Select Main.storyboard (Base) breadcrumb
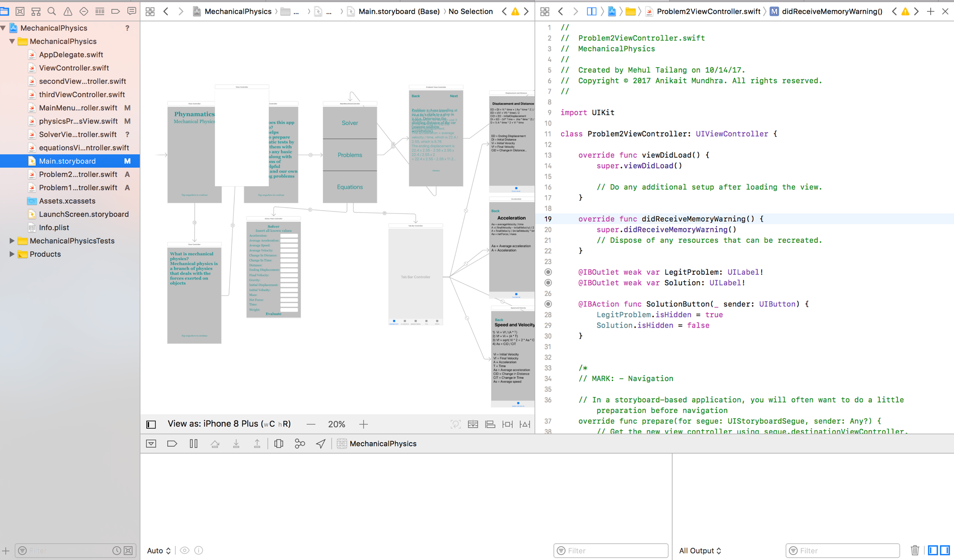 pos(399,11)
